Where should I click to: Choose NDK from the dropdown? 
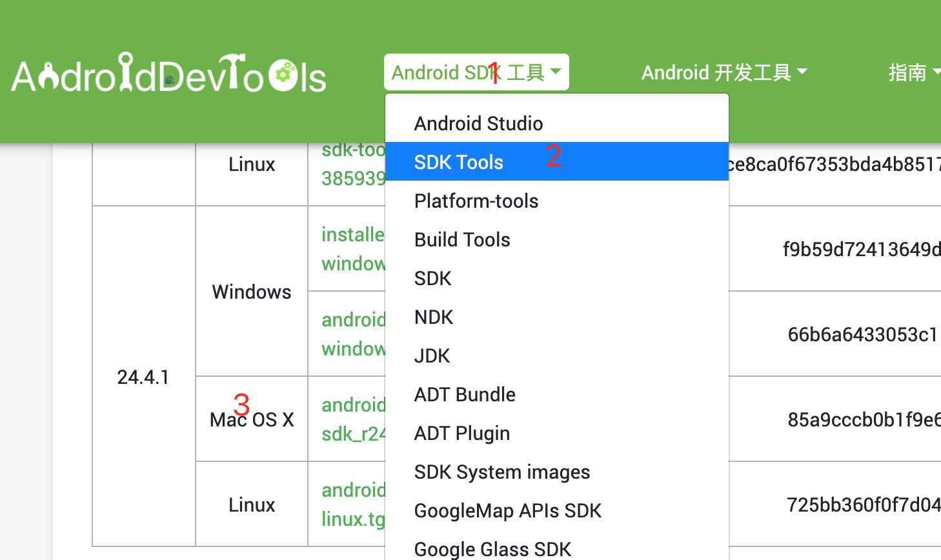pyautogui.click(x=557, y=317)
